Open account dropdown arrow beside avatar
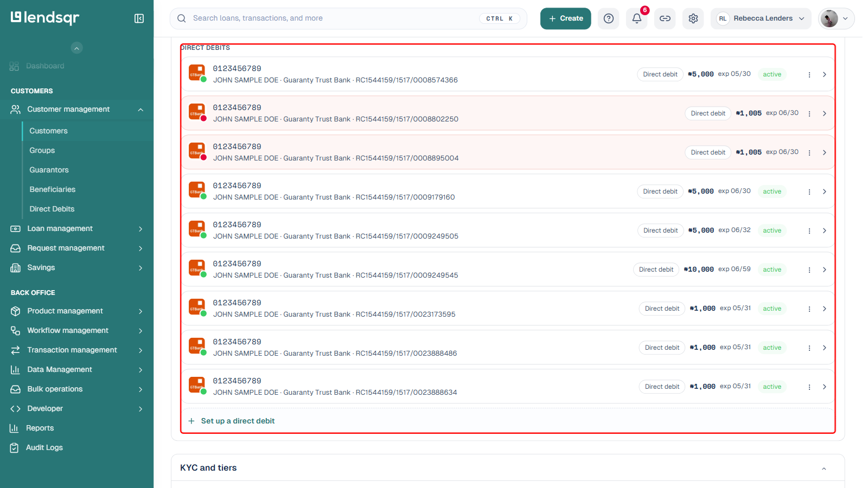This screenshot has height=488, width=868. point(845,18)
